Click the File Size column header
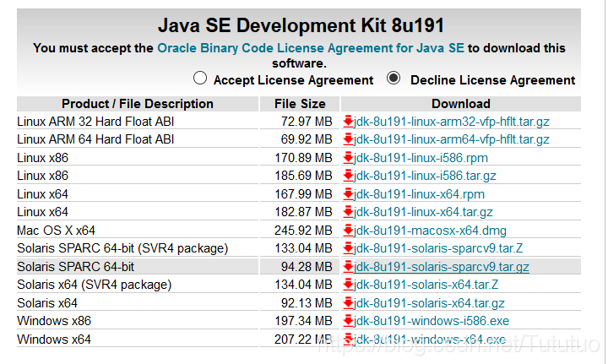The height and width of the screenshot is (364, 608). point(300,104)
